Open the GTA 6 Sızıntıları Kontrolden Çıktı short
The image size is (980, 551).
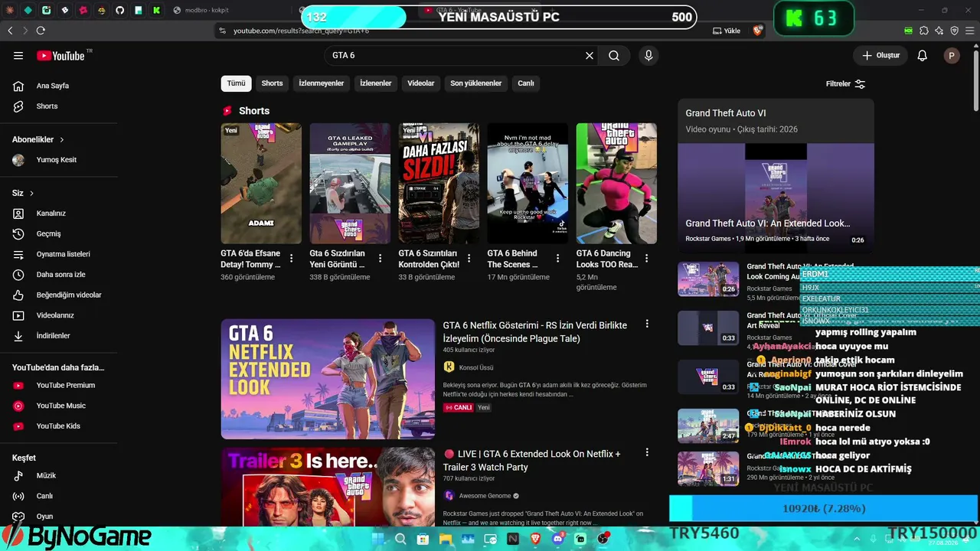(439, 184)
